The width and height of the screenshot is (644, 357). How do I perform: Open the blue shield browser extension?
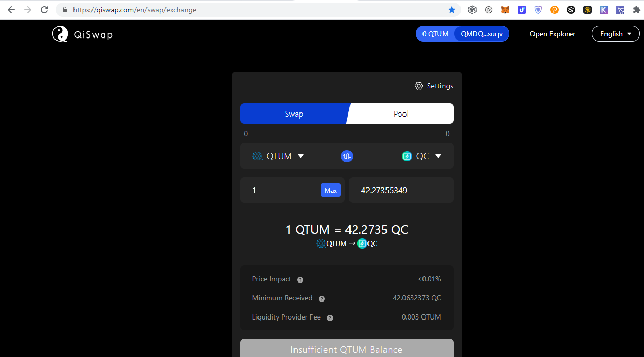[538, 10]
